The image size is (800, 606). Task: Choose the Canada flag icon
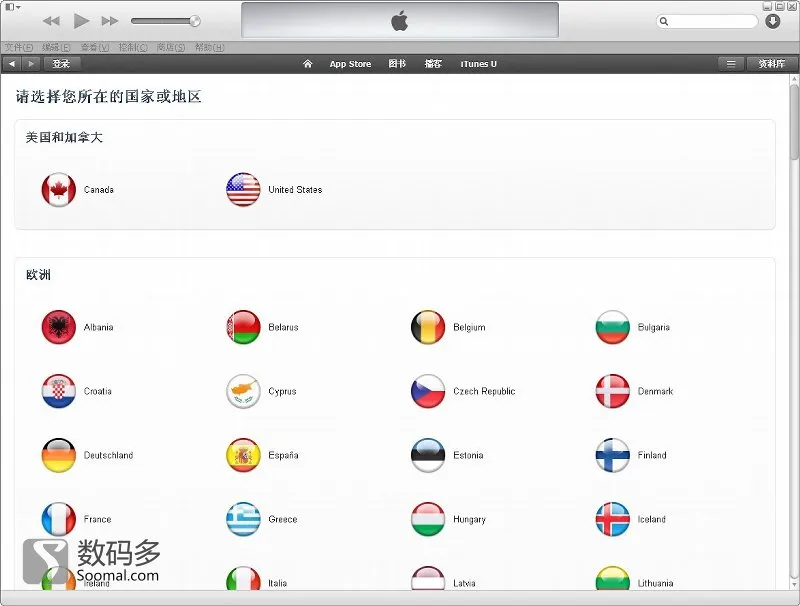(x=59, y=190)
